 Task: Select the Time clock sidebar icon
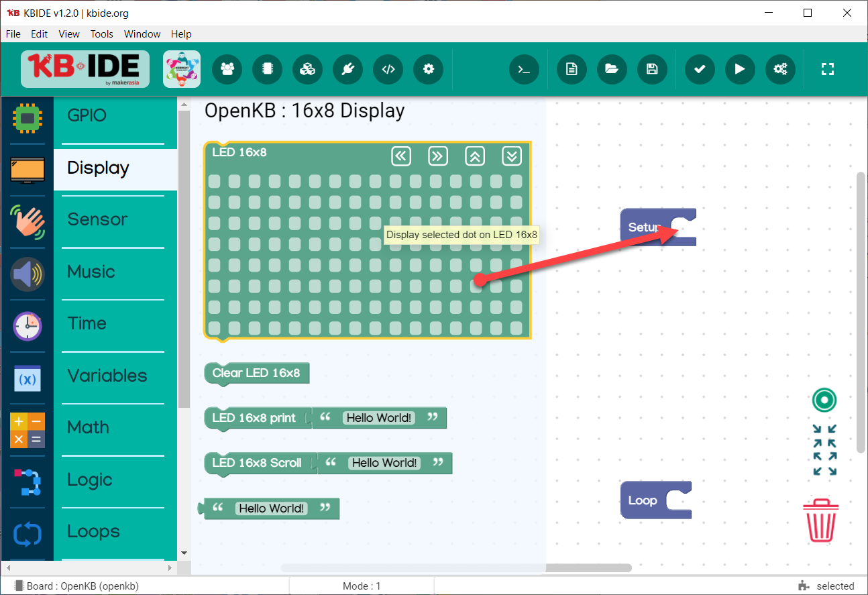point(28,326)
